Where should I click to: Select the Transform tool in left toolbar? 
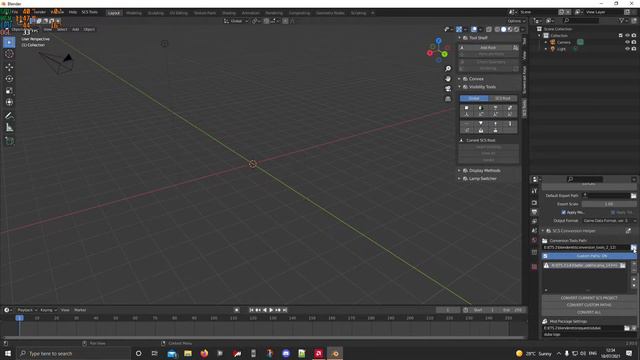click(x=9, y=102)
